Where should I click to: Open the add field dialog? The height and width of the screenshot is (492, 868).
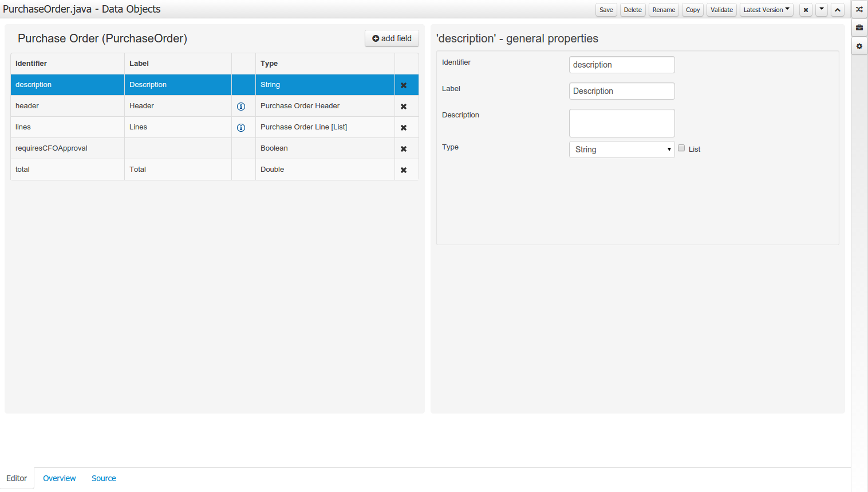[392, 38]
